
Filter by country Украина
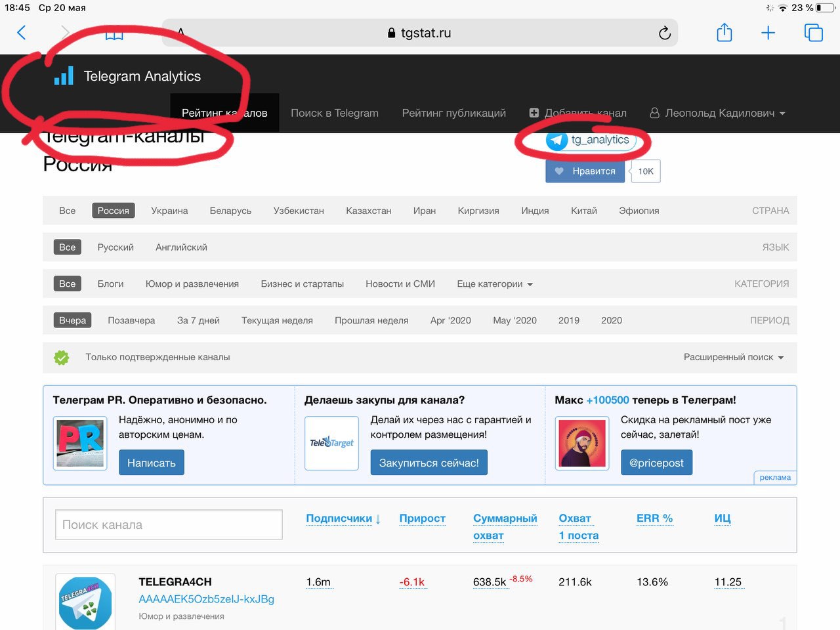pyautogui.click(x=169, y=211)
